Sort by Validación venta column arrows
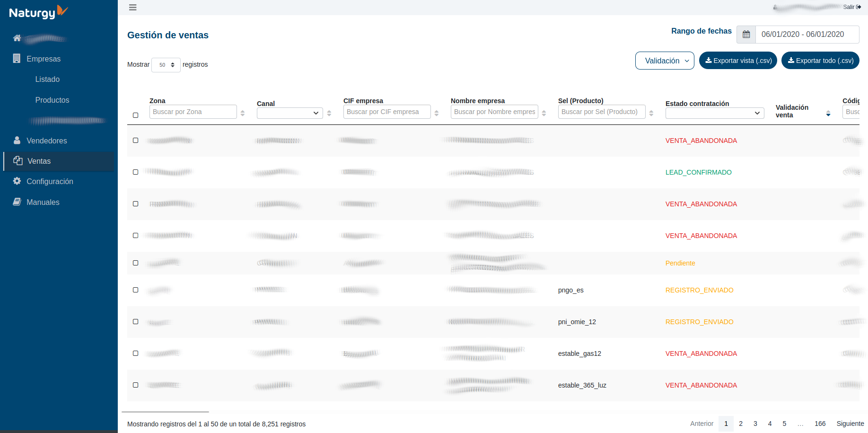This screenshot has height=433, width=868. pyautogui.click(x=828, y=114)
